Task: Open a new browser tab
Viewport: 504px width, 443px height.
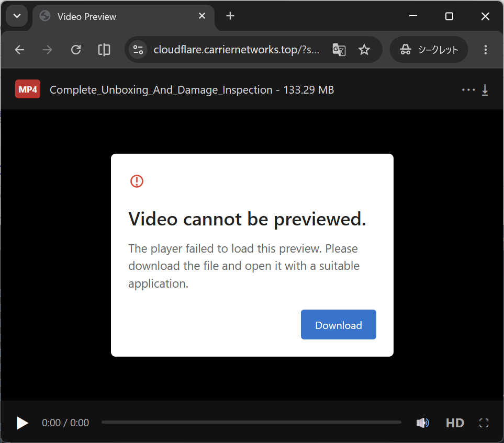Action: pyautogui.click(x=230, y=16)
